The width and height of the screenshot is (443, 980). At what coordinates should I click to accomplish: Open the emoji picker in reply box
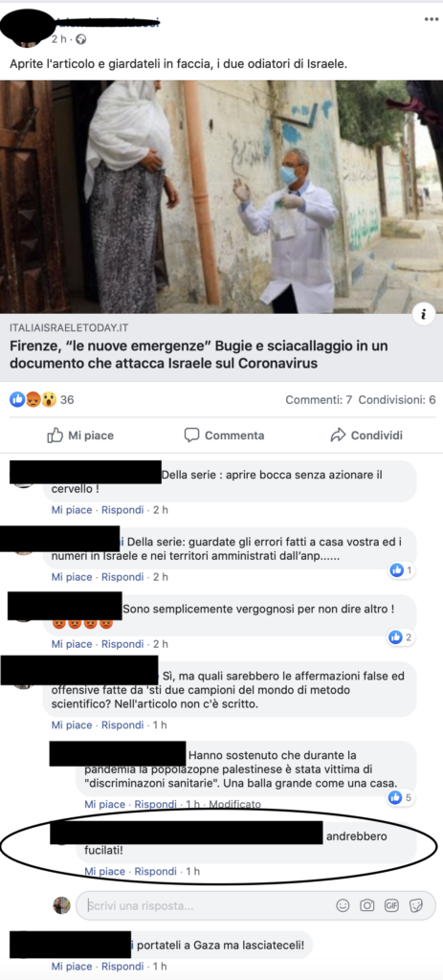343,905
